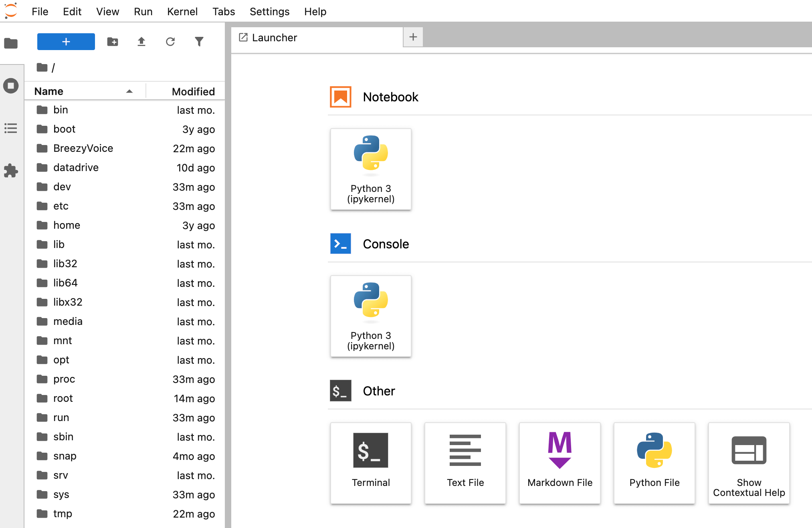Image resolution: width=812 pixels, height=528 pixels.
Task: Select the bin folder
Action: tap(125, 110)
